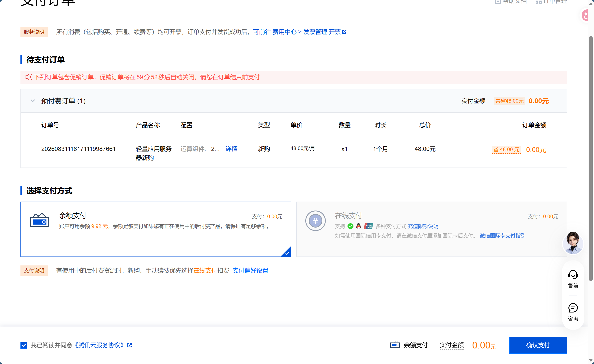
Task: Open 详情 for the order configuration
Action: point(231,149)
